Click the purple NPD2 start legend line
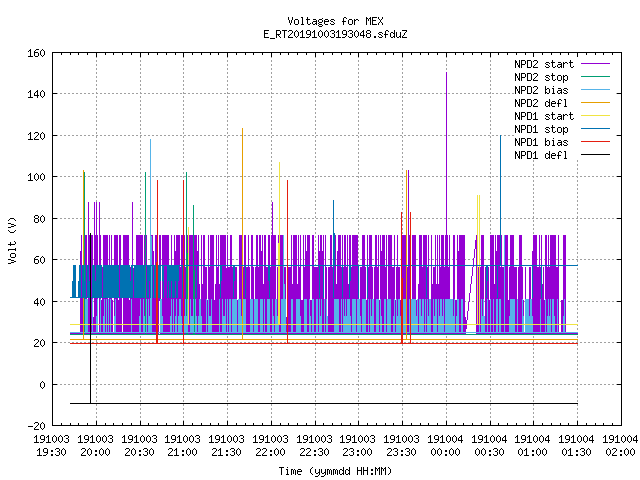 click(x=595, y=64)
